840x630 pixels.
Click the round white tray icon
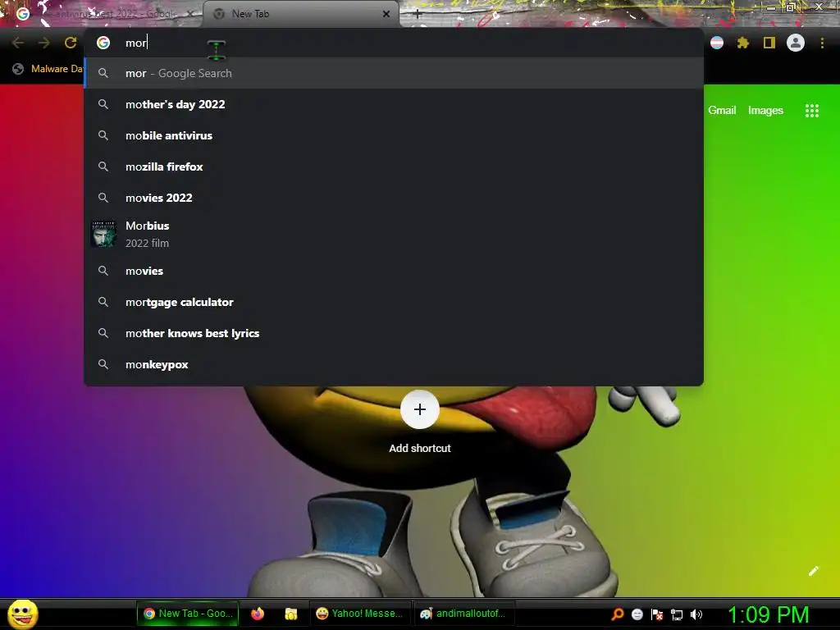pos(637,614)
